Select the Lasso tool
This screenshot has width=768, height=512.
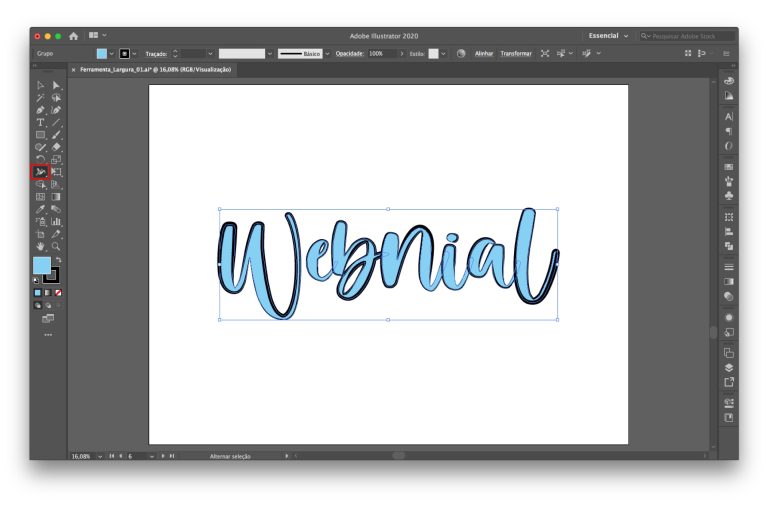(56, 98)
